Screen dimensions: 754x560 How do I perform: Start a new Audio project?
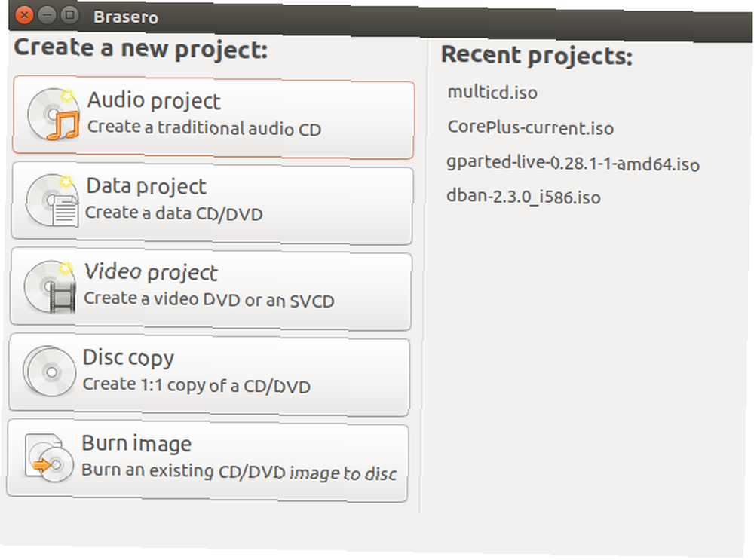(213, 118)
